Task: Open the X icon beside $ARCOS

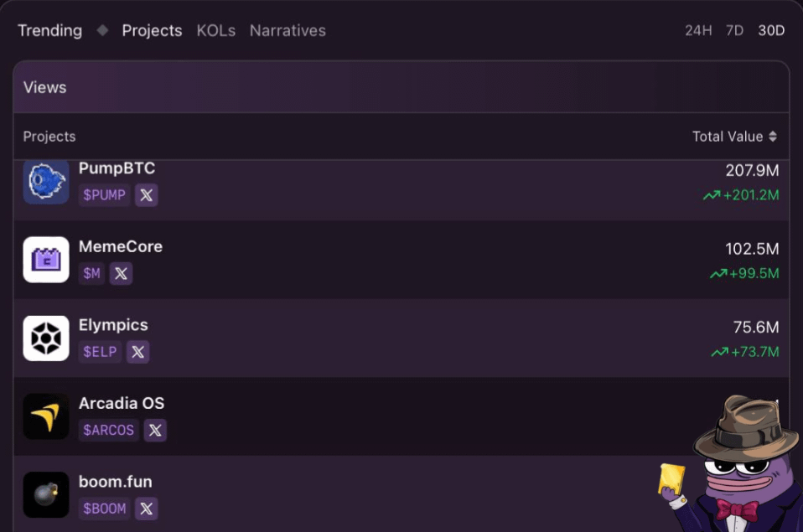Action: coord(155,430)
